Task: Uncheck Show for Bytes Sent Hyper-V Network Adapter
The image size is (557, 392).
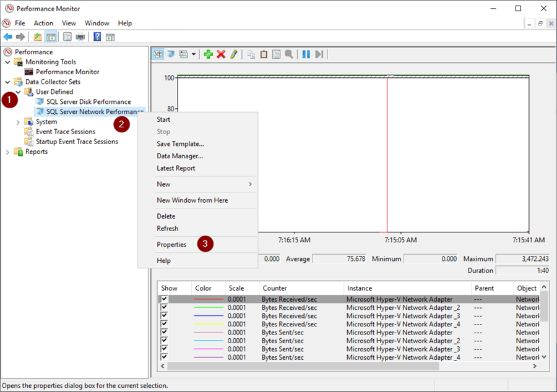Action: pos(164,332)
